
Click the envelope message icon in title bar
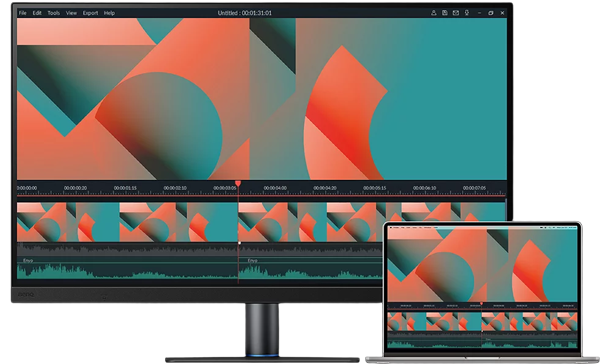point(456,13)
